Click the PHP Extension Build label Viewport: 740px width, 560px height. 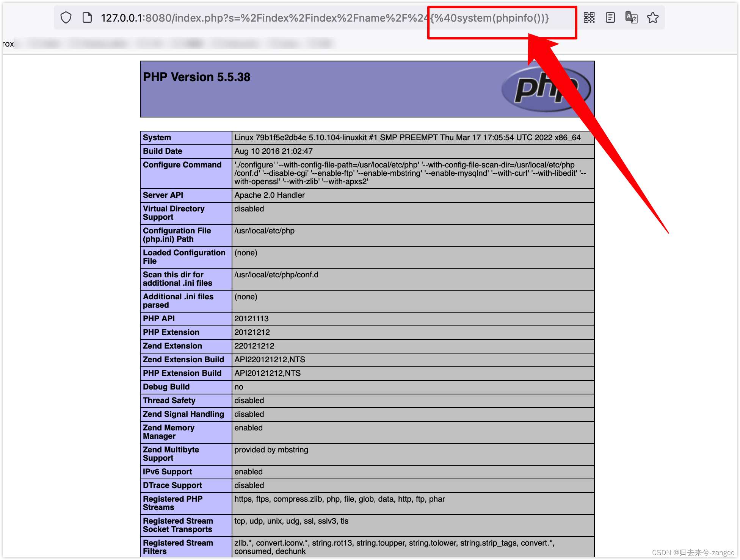pyautogui.click(x=182, y=373)
